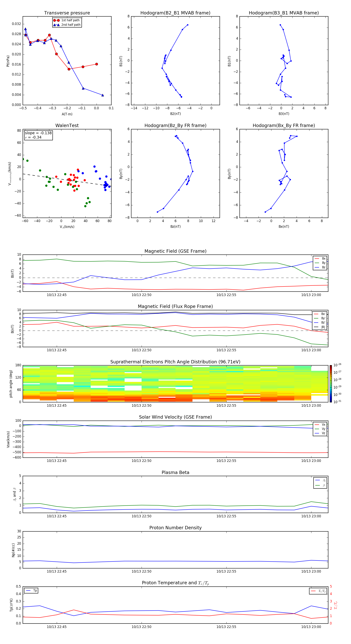Click the "Bx(nT)" axis label
Viewport: 351px width, 644px height.
284,227
